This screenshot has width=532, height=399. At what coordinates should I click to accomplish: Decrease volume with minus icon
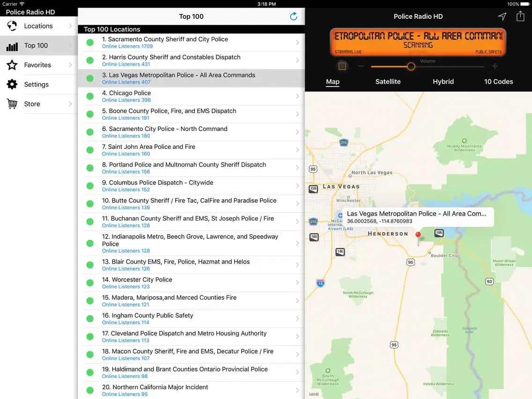pyautogui.click(x=361, y=66)
